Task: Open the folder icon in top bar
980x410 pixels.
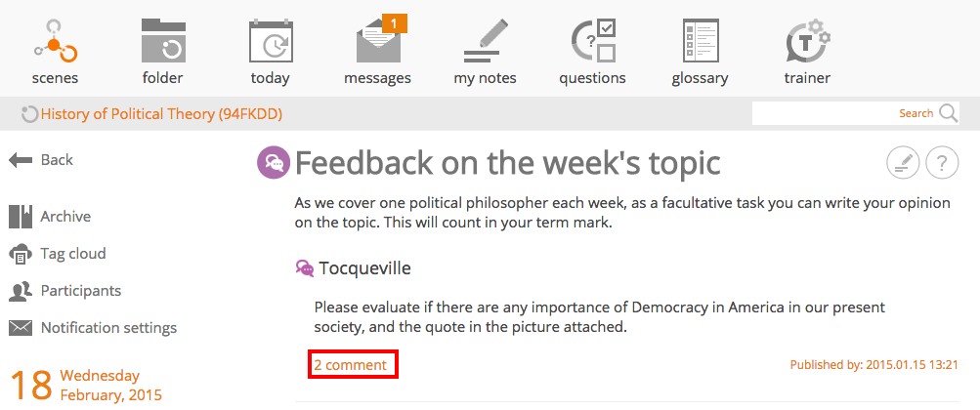Action: (163, 41)
